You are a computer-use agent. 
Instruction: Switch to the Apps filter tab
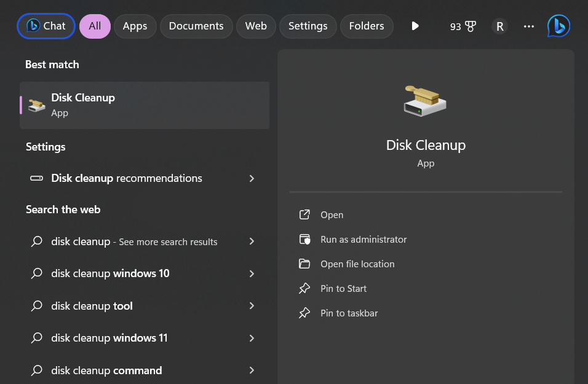pos(135,26)
